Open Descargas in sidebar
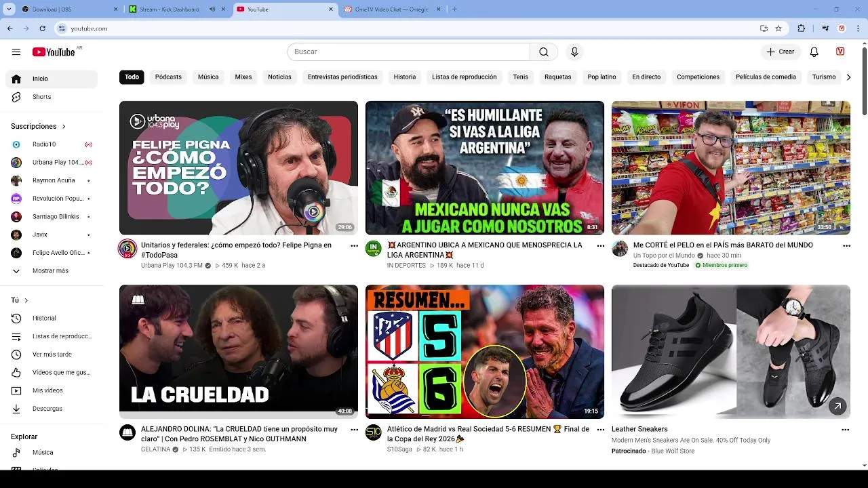This screenshot has height=488, width=868. click(52, 409)
